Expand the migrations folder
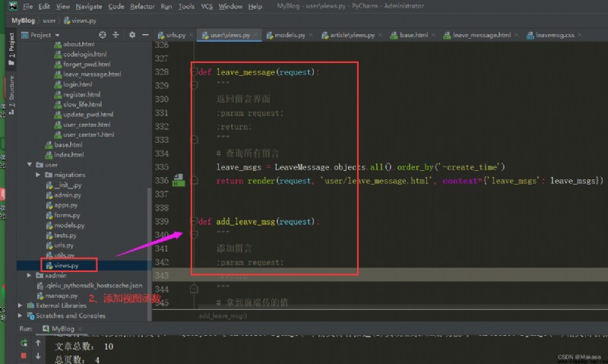This screenshot has width=608, height=364. pos(38,175)
